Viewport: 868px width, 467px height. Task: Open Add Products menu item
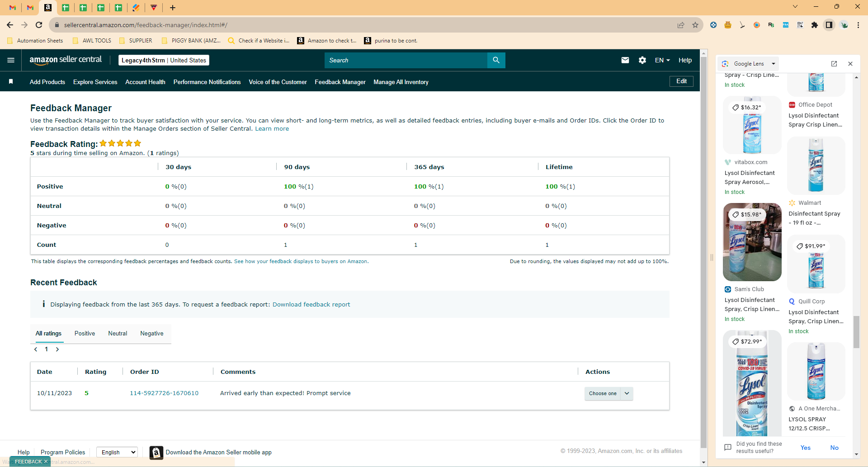tap(47, 82)
